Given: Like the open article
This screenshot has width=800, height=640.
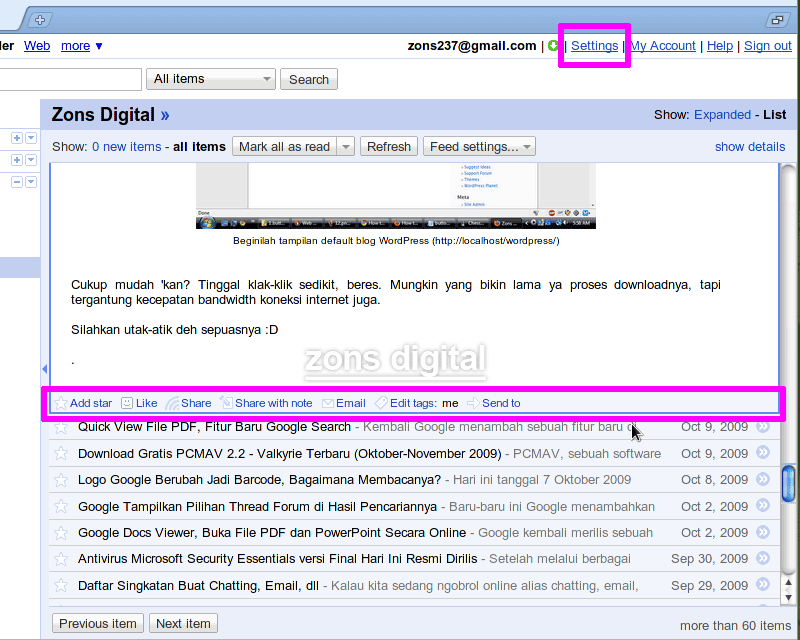Looking at the screenshot, I should tap(139, 403).
